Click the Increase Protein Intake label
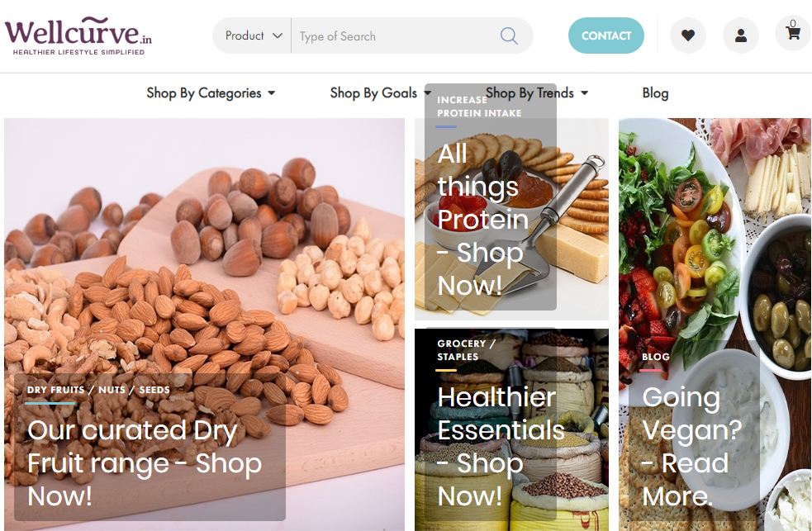 pyautogui.click(x=479, y=106)
